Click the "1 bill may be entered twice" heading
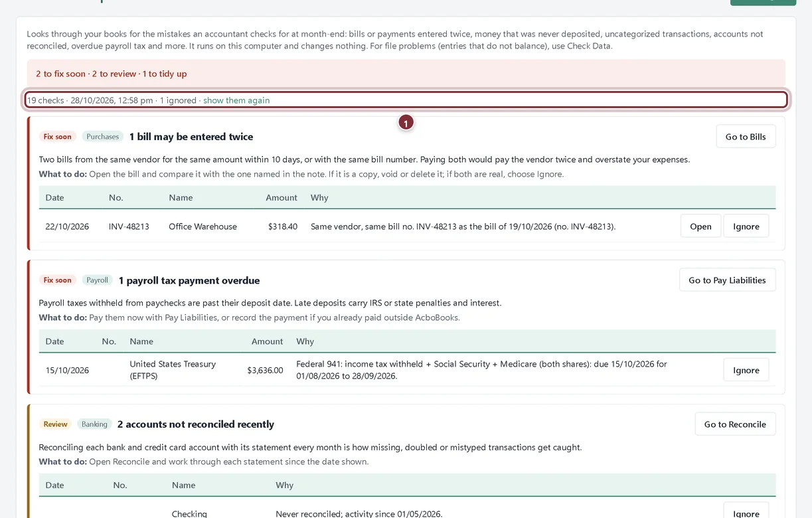This screenshot has width=812, height=518. (x=191, y=137)
